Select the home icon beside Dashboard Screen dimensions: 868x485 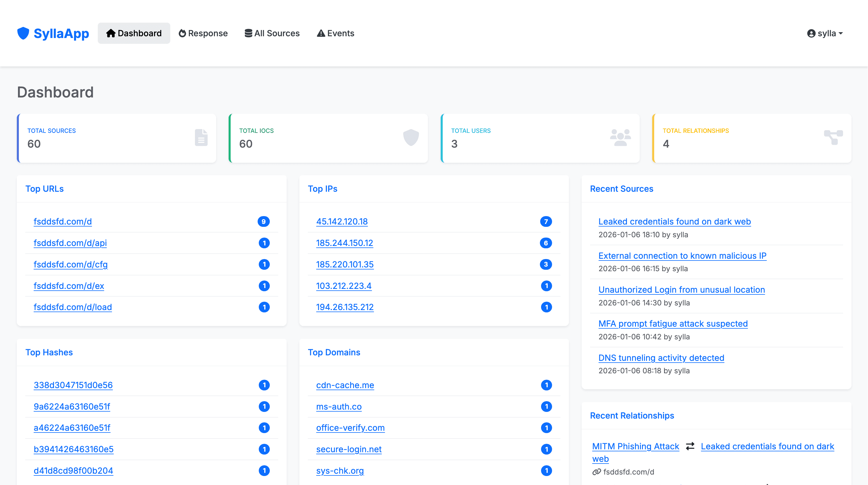111,33
